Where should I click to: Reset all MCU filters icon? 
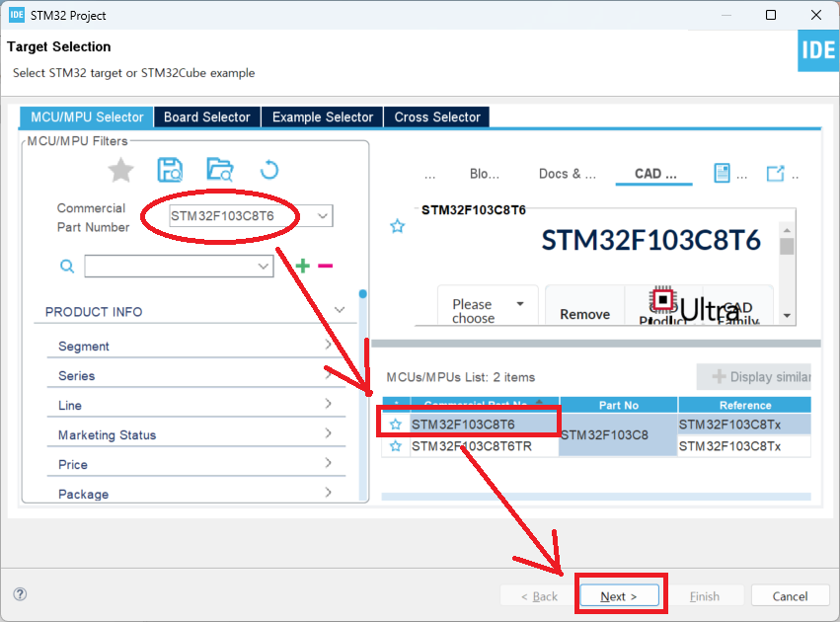268,171
